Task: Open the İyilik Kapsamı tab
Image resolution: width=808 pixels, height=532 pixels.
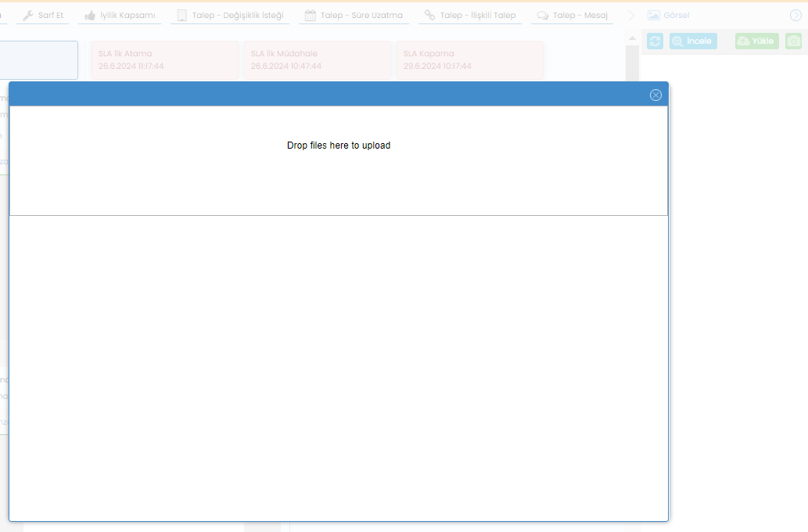Action: pos(120,16)
